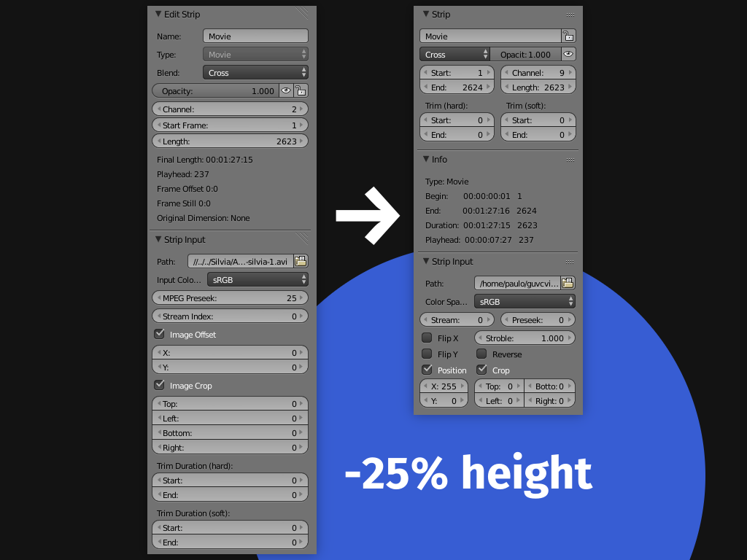The width and height of the screenshot is (747, 560).
Task: Click the Preseek field showing 0
Action: tap(538, 320)
